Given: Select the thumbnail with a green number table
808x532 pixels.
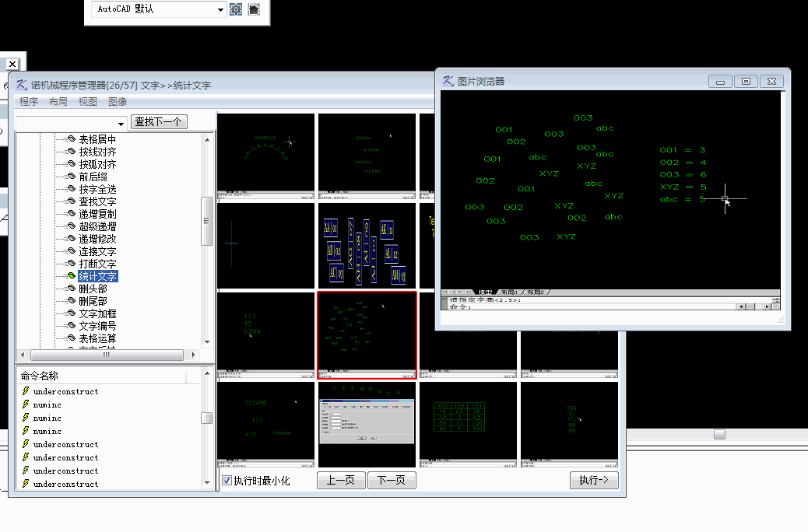Looking at the screenshot, I should pos(468,425).
